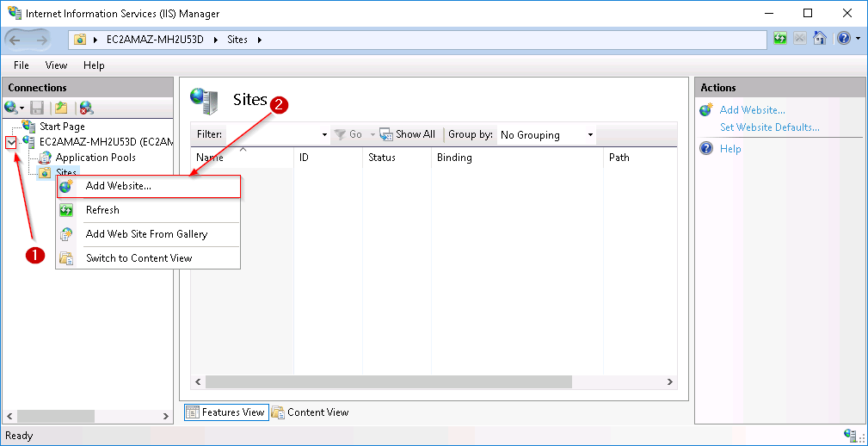The height and width of the screenshot is (446, 868).
Task: Sort by the Status column header
Action: 397,158
